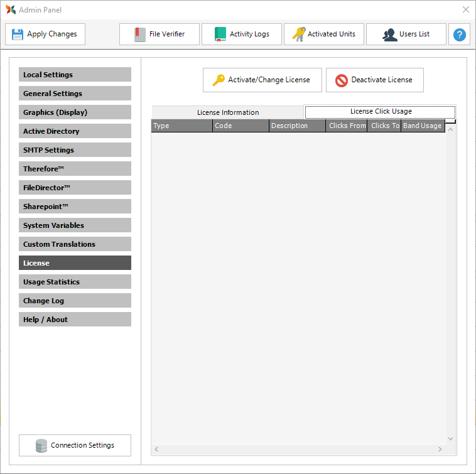Click the red Deactivate License icon

[342, 80]
